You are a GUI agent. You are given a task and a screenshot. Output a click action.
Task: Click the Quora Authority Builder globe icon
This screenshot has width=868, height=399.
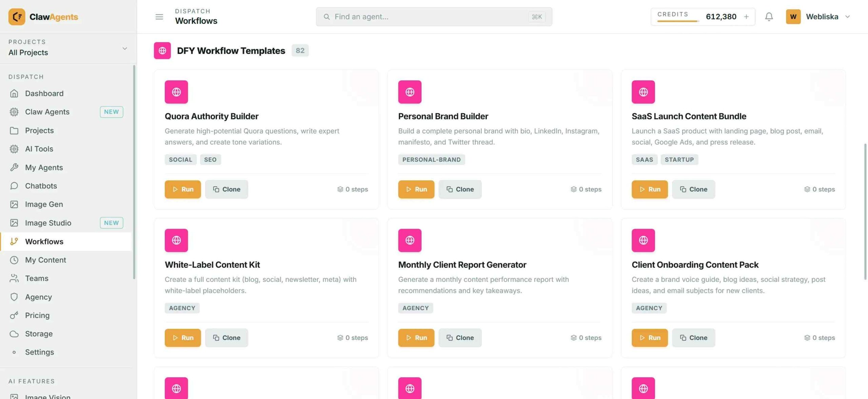pos(176,92)
